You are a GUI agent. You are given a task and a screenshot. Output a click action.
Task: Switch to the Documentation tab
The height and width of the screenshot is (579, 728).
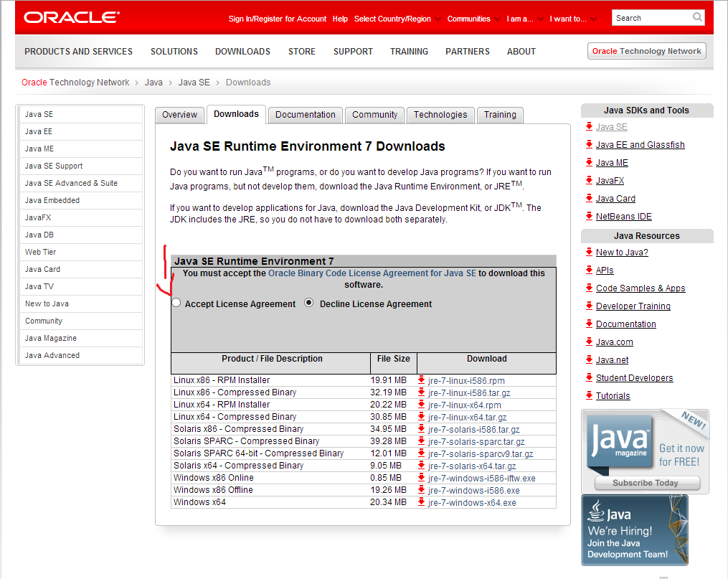tap(305, 115)
